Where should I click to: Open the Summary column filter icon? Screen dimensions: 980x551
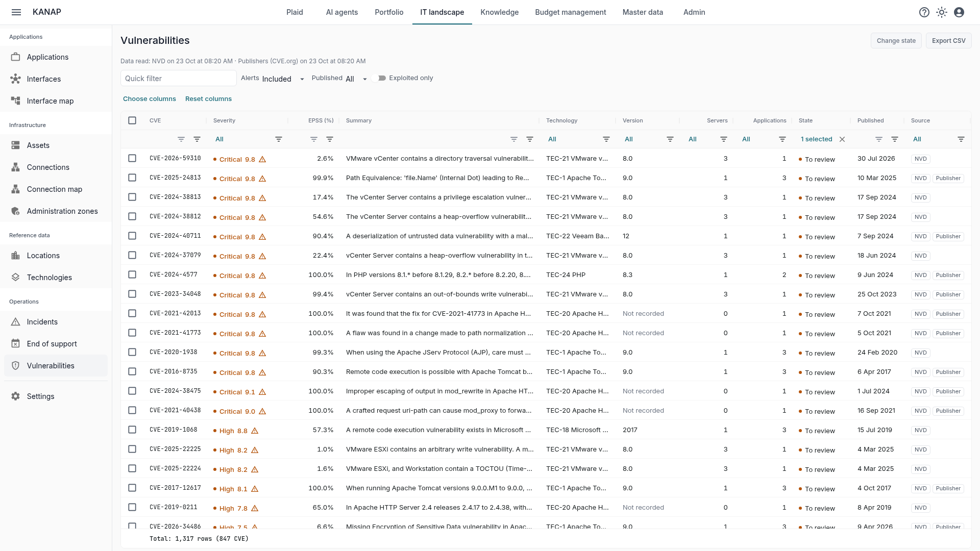click(530, 139)
